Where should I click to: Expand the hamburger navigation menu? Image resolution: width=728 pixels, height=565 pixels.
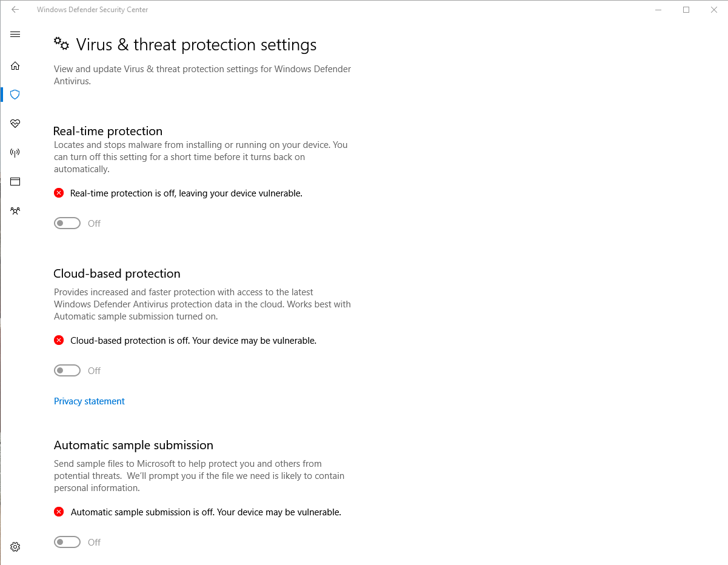[x=15, y=35]
